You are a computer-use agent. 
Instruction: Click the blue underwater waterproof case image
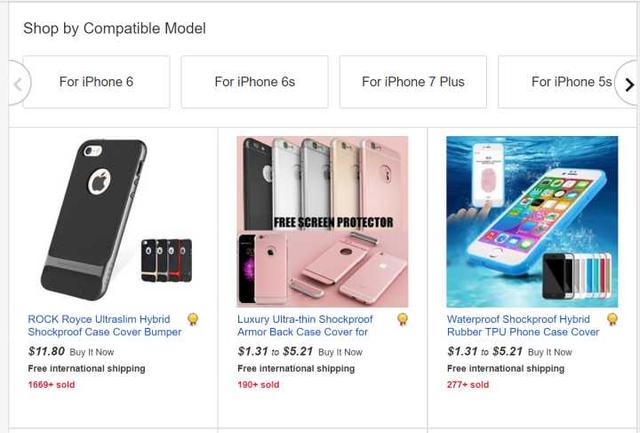(x=532, y=222)
